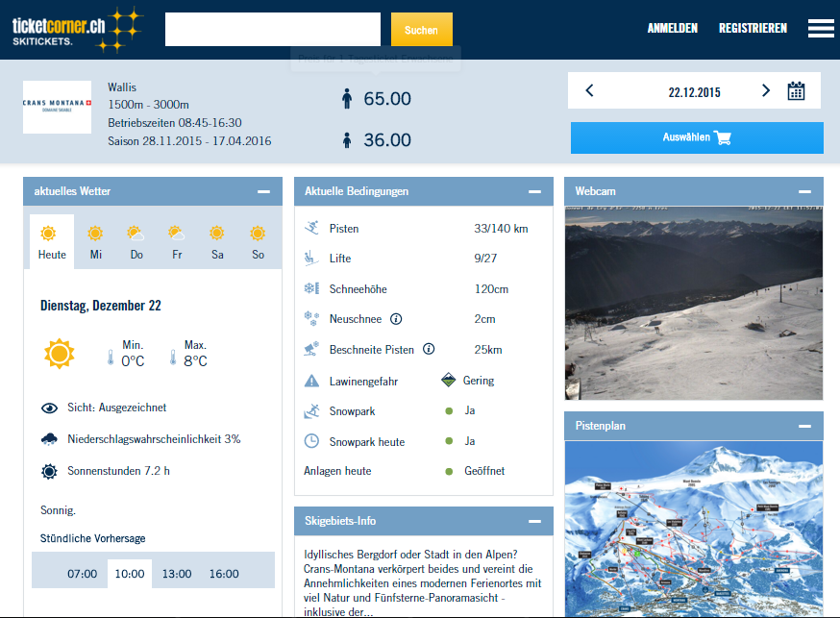
Task: Click the search input field
Action: click(273, 30)
